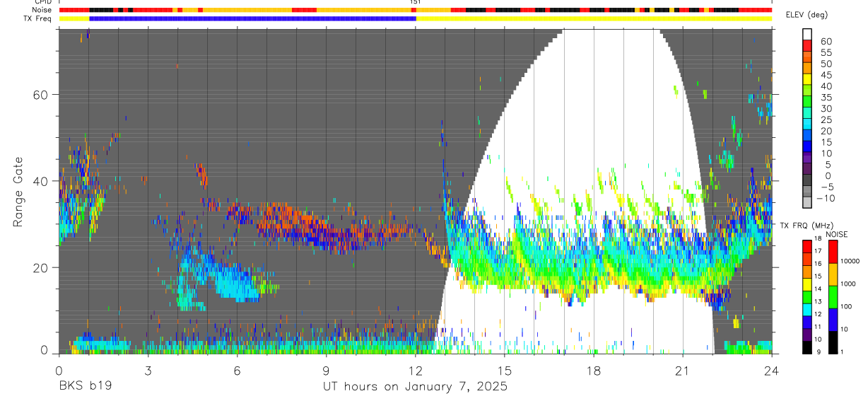The image size is (868, 401).
Task: Pick the blue TX FRQ swatch between 11 and 12
Action: 808,322
